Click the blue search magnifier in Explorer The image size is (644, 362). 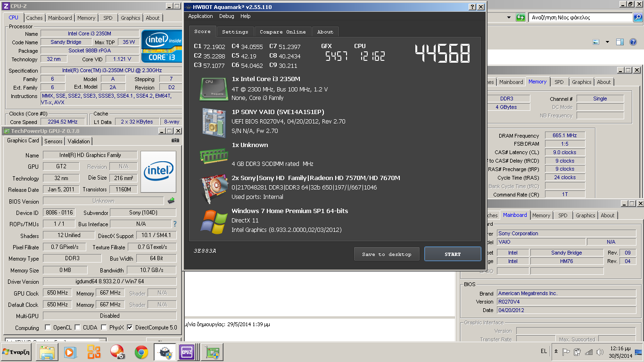(x=638, y=17)
